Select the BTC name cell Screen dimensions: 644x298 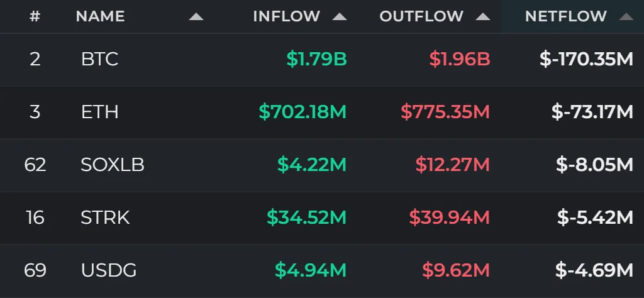tap(100, 59)
